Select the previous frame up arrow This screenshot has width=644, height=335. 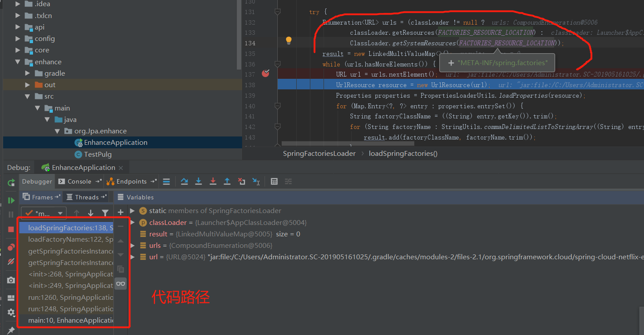point(77,213)
